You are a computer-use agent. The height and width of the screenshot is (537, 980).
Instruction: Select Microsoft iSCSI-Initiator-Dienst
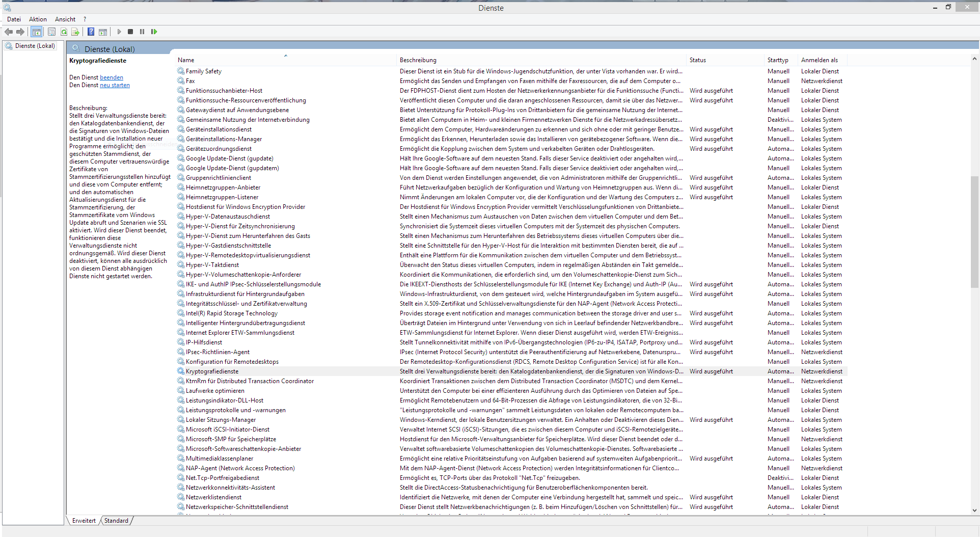pos(511,429)
